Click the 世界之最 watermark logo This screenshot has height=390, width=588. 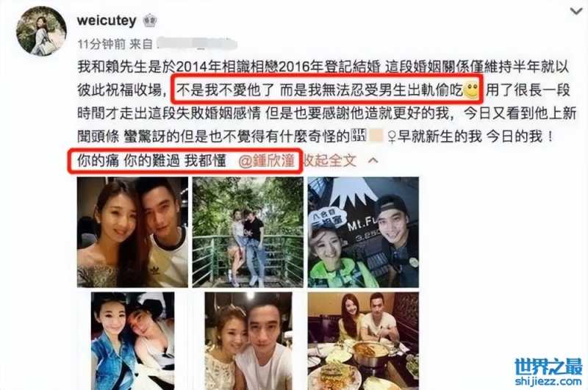(548, 366)
